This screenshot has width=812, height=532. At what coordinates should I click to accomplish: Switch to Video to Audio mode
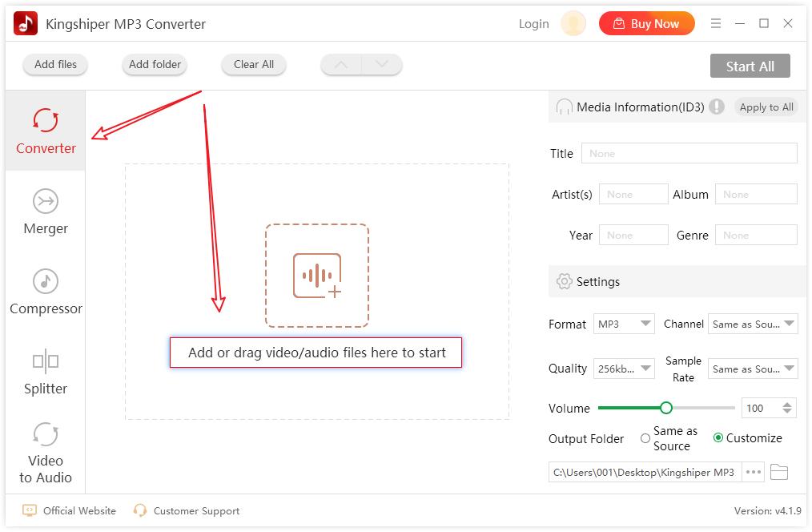point(46,453)
